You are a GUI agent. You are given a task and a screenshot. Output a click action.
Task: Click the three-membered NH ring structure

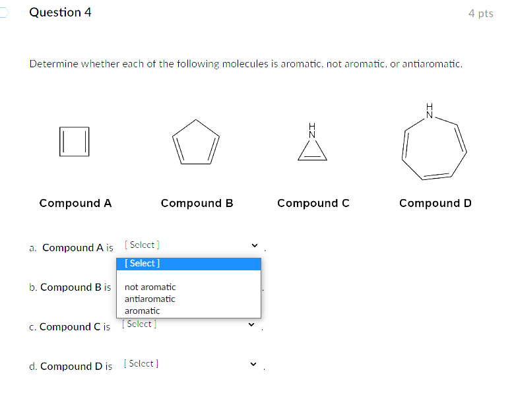[x=312, y=146]
